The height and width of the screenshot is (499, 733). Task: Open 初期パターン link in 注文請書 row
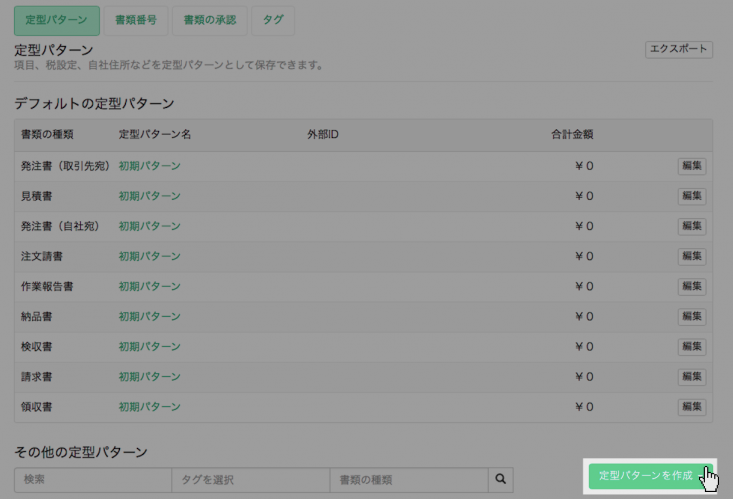coord(150,256)
